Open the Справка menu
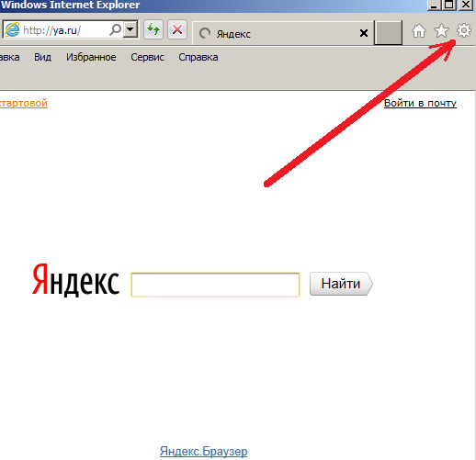Viewport: 476px width, 460px height. pos(198,57)
